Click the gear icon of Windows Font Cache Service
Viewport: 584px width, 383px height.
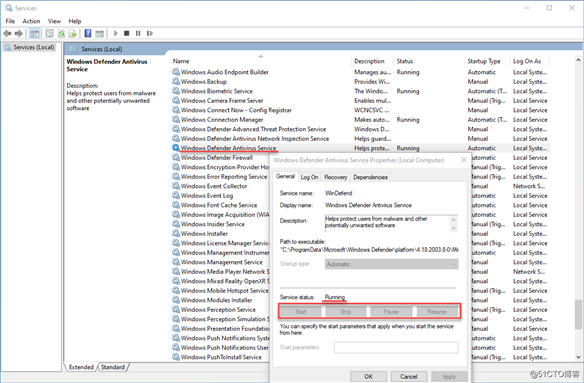(x=176, y=205)
